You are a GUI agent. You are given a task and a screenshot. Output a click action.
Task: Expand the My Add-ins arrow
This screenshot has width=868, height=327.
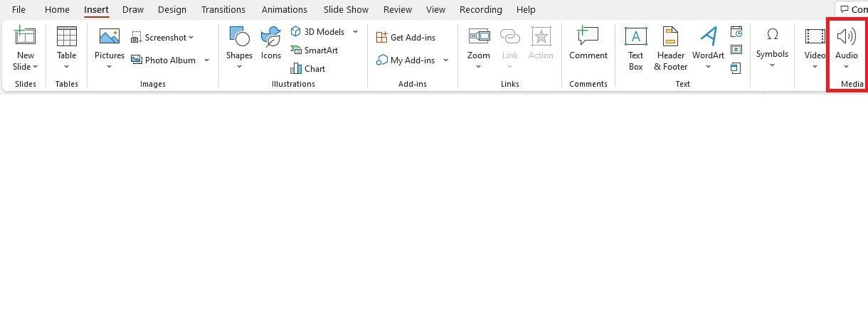(x=445, y=60)
